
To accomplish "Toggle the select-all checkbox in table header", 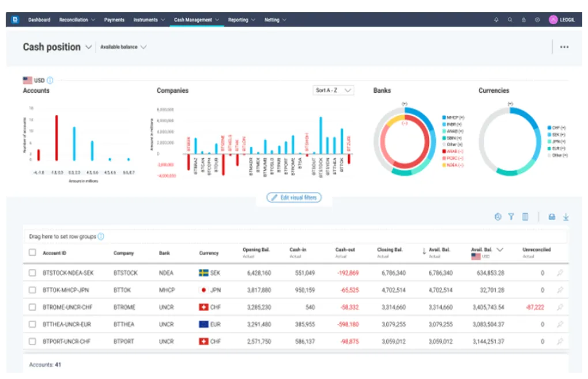I will (x=32, y=252).
